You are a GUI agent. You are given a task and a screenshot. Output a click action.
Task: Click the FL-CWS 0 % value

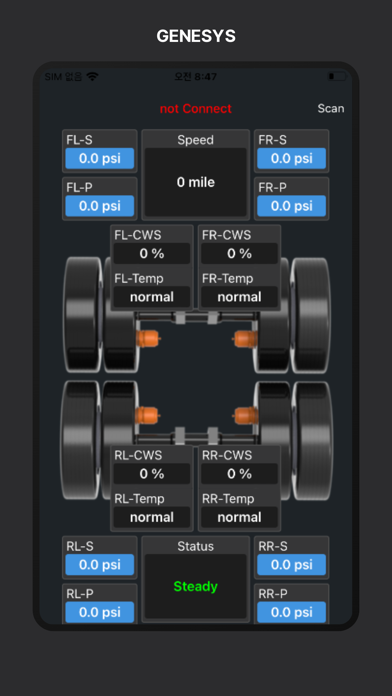pos(152,253)
